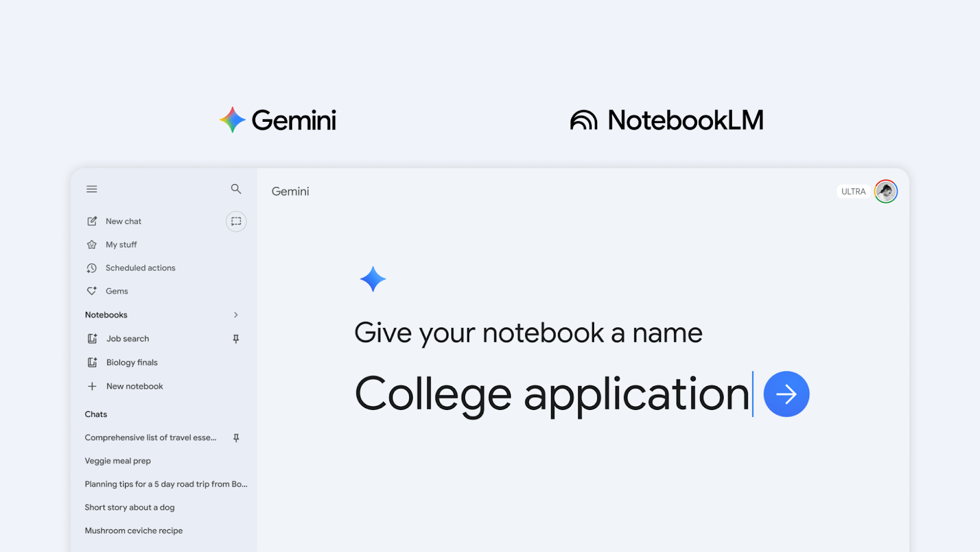
Task: Click the profile avatar in the top right
Action: (885, 191)
